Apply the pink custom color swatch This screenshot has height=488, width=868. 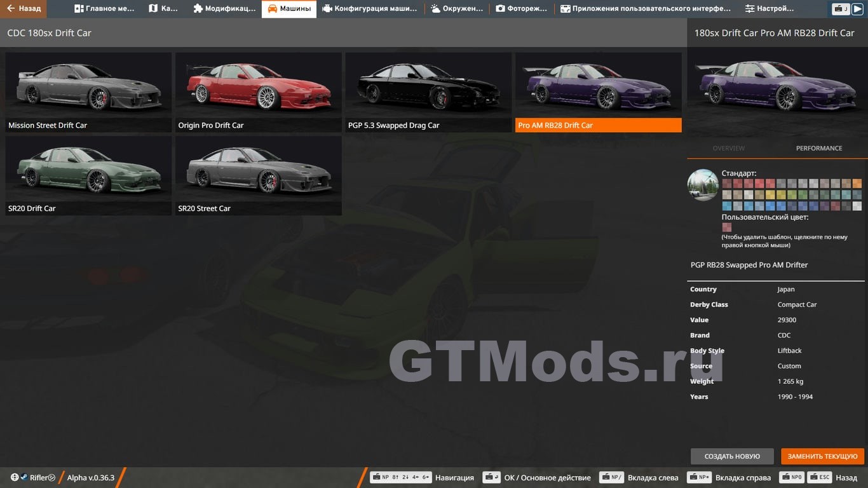(x=726, y=227)
